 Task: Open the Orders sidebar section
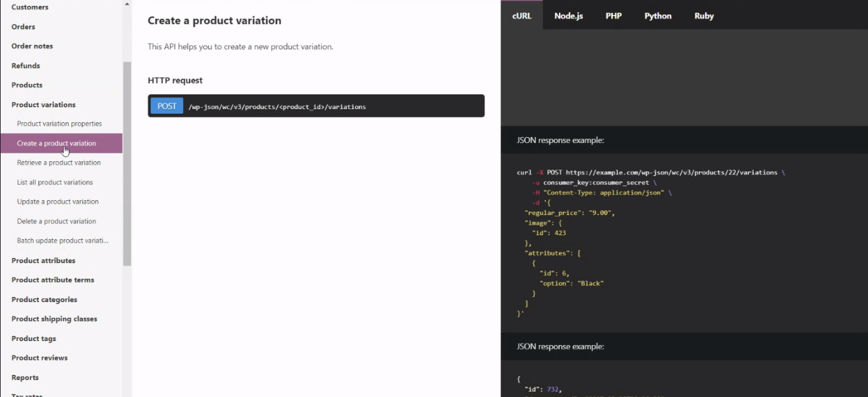pyautogui.click(x=23, y=27)
